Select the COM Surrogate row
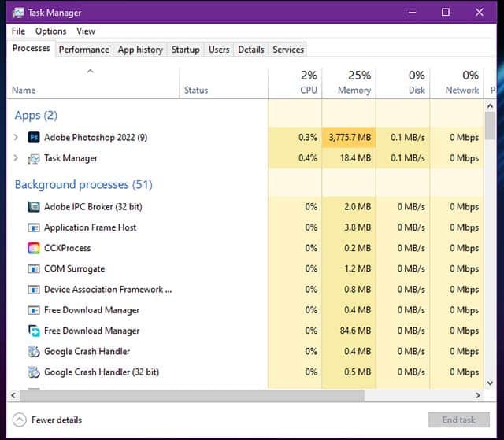 point(245,269)
